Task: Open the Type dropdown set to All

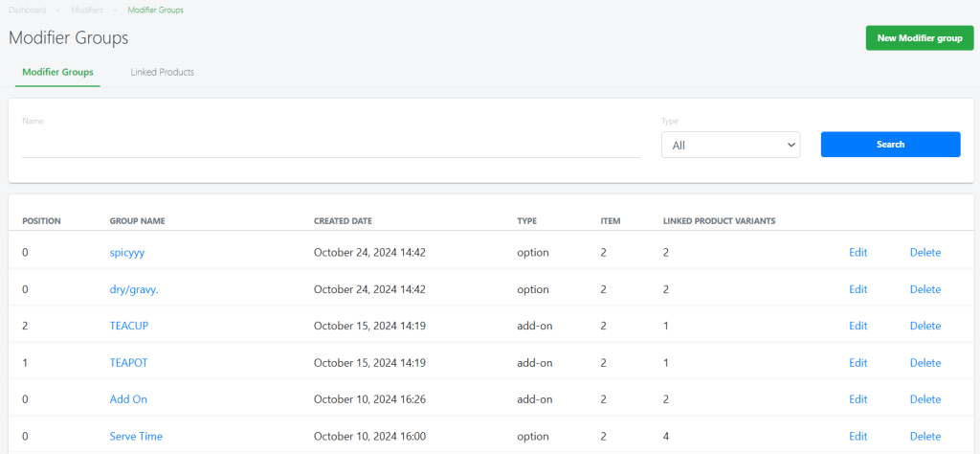Action: pos(731,145)
